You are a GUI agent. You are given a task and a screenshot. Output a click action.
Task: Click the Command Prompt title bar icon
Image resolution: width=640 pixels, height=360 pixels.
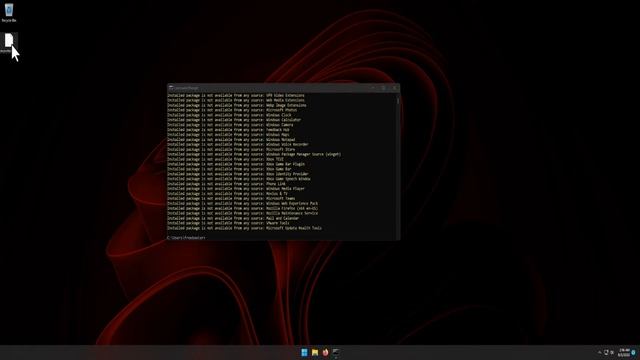pos(171,88)
